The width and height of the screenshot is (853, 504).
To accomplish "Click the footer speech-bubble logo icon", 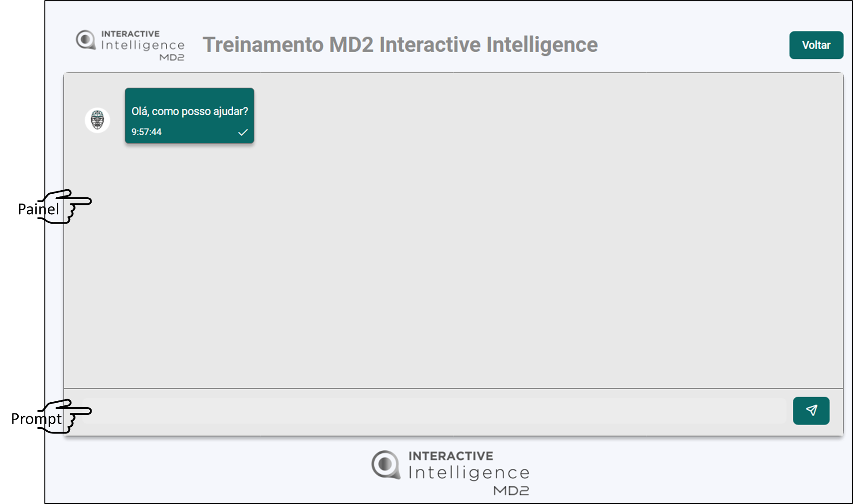I will (385, 465).
